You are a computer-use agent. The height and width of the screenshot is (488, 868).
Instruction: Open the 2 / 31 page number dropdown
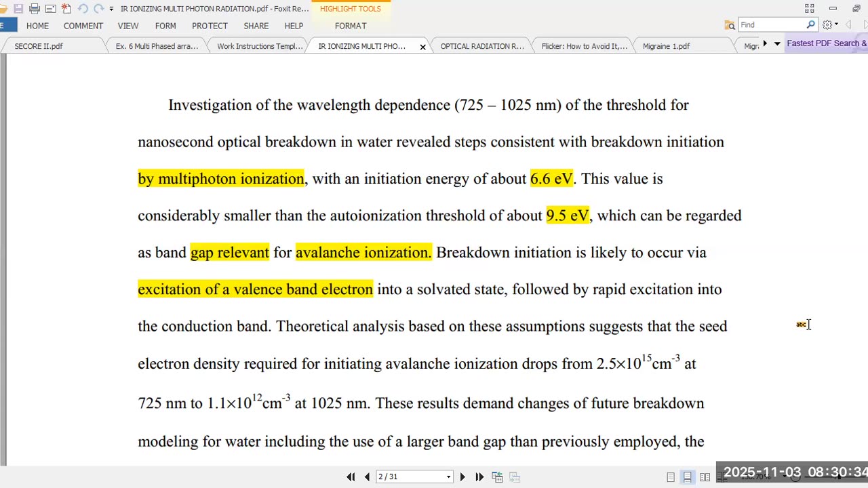coord(448,477)
